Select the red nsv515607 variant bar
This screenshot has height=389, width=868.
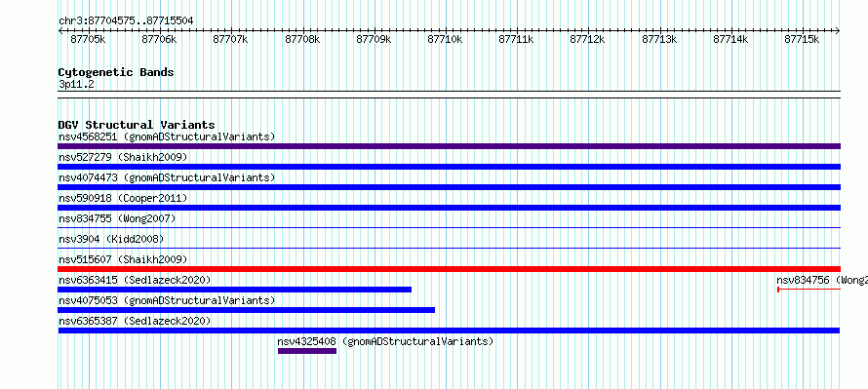(x=449, y=269)
